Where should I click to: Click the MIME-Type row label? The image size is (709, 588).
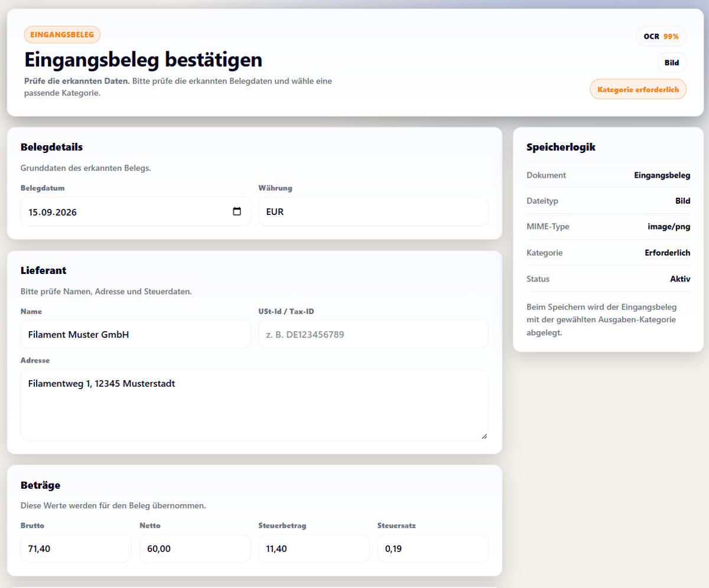click(x=548, y=227)
